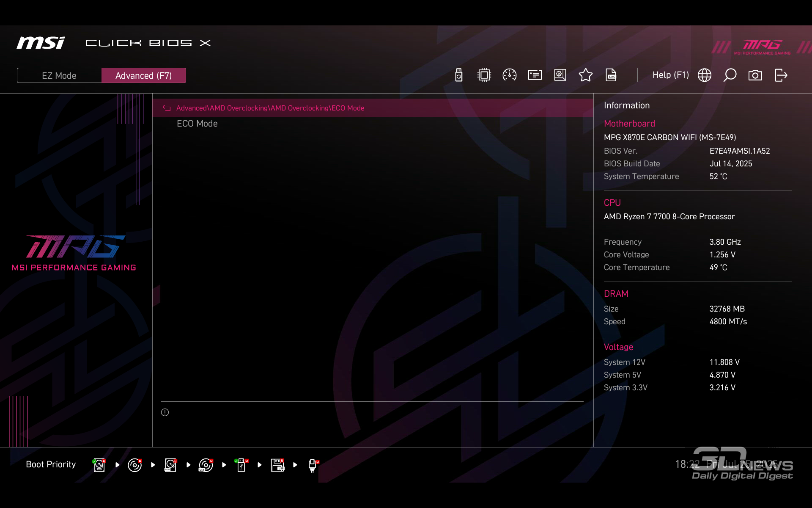This screenshot has width=812, height=508.
Task: Click the Core Temperature 49 °C value
Action: [x=719, y=268]
